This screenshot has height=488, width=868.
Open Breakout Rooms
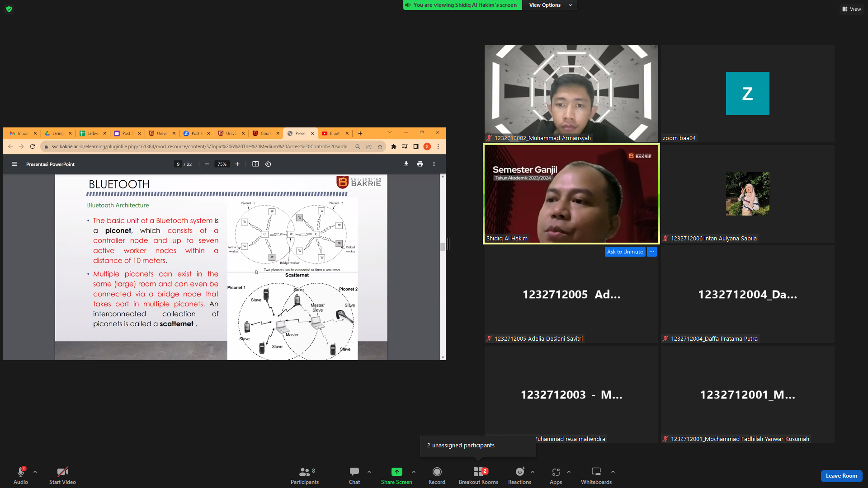tap(478, 475)
